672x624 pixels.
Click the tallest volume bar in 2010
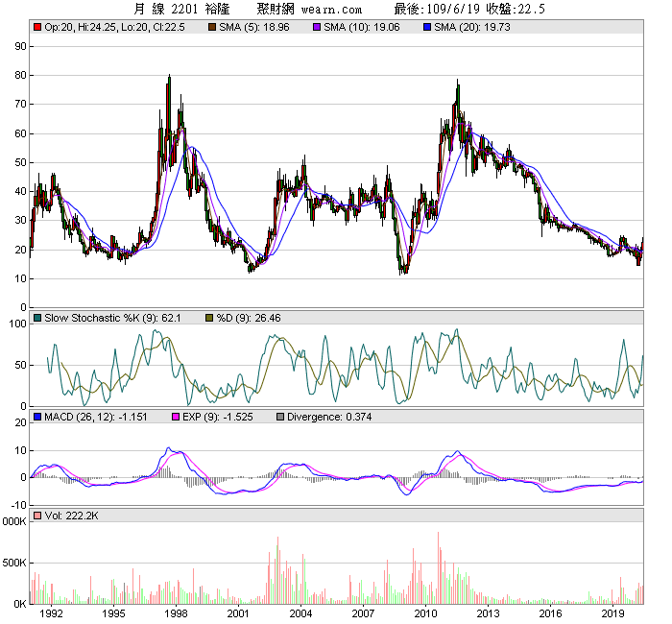[438, 568]
